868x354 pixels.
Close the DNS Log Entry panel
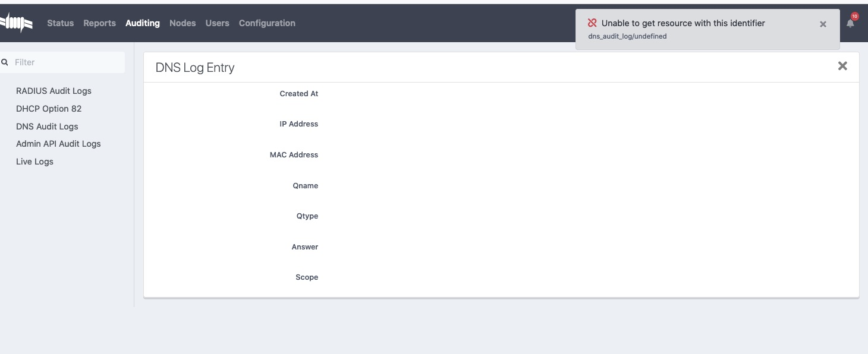pyautogui.click(x=842, y=66)
